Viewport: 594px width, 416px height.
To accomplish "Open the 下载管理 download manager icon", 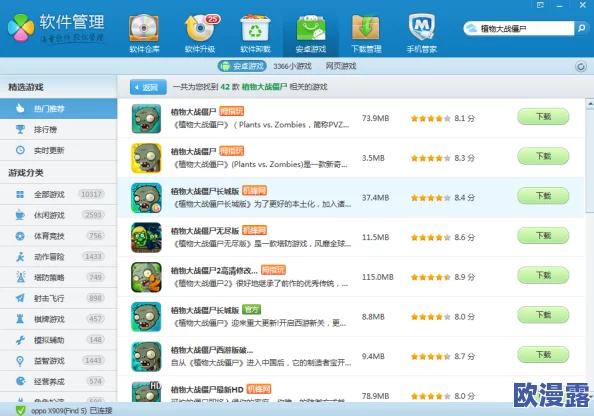I will 366,33.
